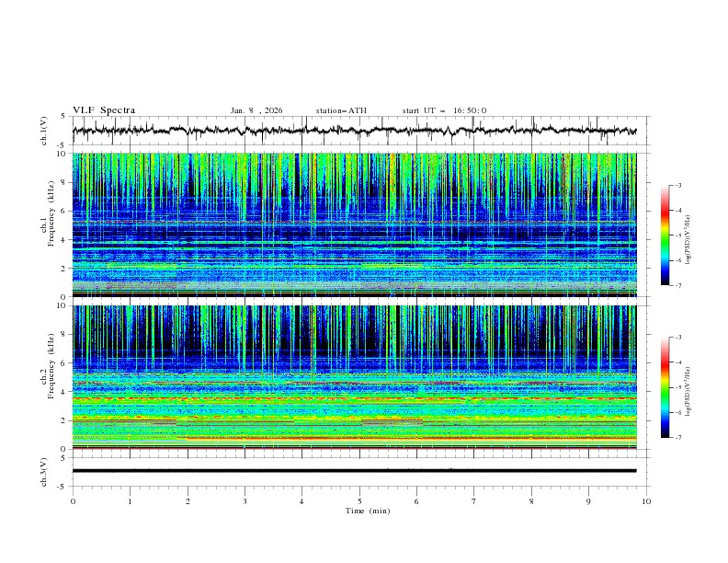The height and width of the screenshot is (563, 728).
Task: Click the ch.3 flat voltage trace
Action: pyautogui.click(x=354, y=471)
